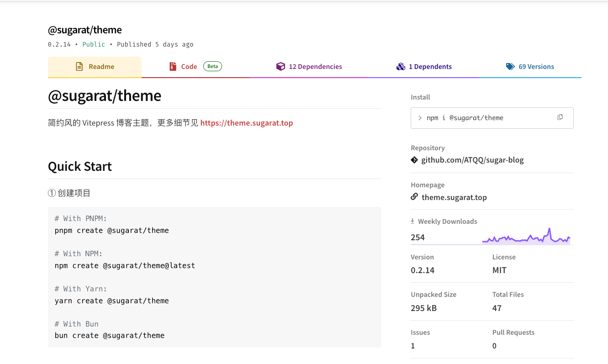The width and height of the screenshot is (608, 364).
Task: Click the Code zip file icon
Action: (173, 67)
